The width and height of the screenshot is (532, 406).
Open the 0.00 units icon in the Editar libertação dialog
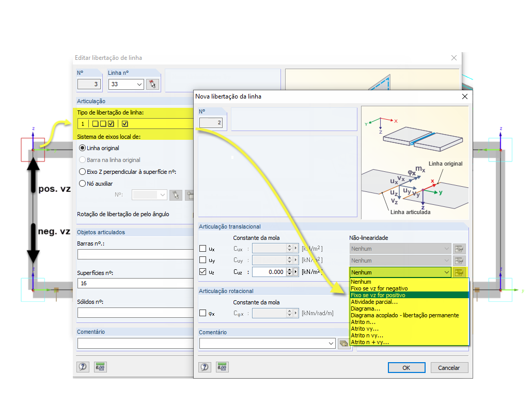click(100, 367)
